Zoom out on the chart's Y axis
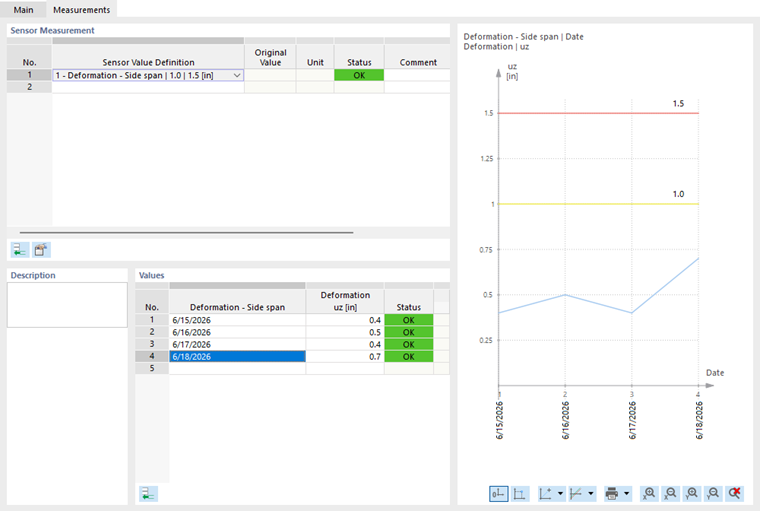Image resolution: width=760 pixels, height=511 pixels. [712, 494]
